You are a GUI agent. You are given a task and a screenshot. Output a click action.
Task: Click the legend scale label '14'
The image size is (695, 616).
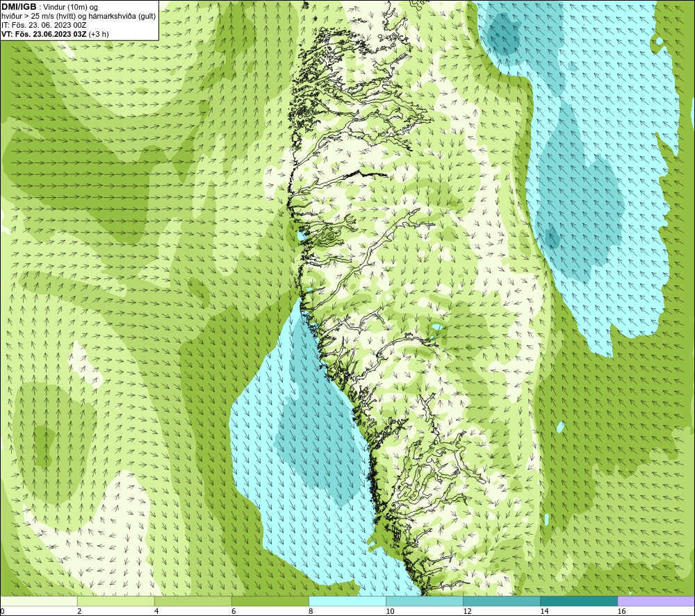coord(544,612)
